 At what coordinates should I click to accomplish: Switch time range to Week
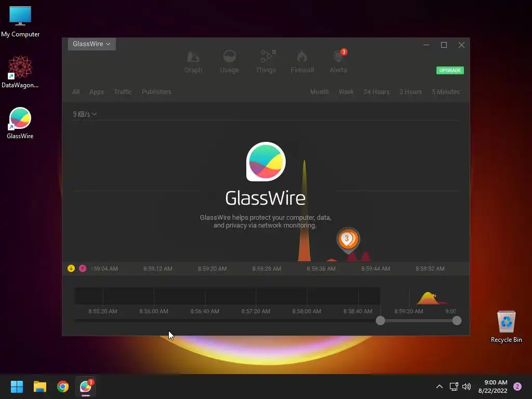346,92
